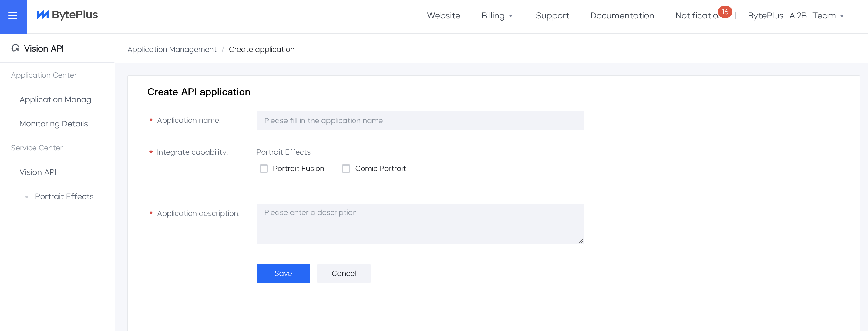The image size is (868, 331).
Task: Click the Vision API headset icon
Action: 15,48
